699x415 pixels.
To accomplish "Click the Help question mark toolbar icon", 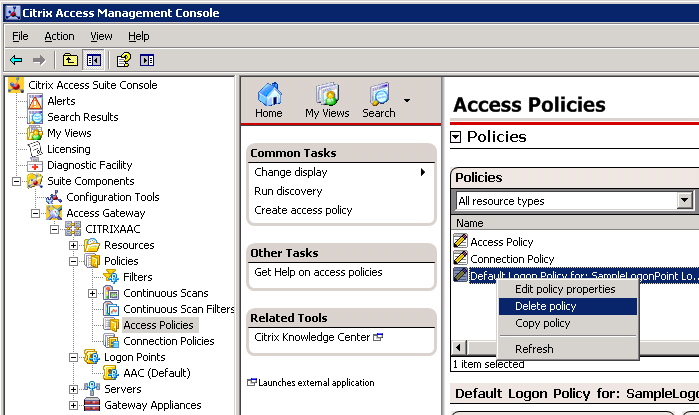I will (x=123, y=60).
